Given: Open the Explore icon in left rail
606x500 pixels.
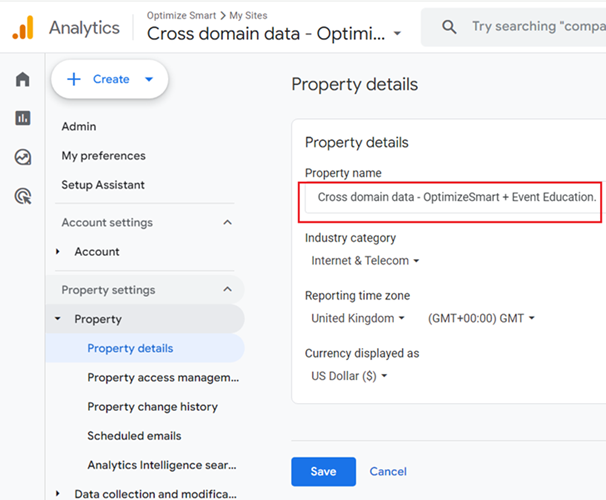Looking at the screenshot, I should (22, 157).
